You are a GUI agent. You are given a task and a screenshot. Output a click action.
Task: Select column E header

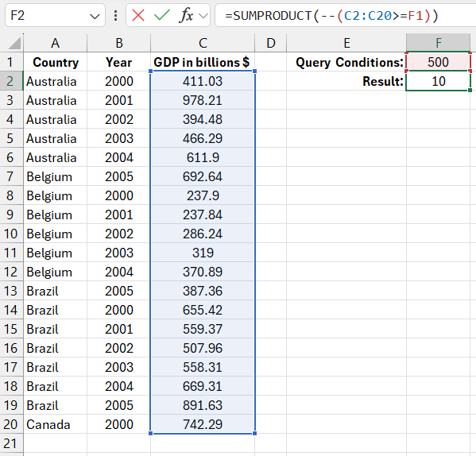pyautogui.click(x=346, y=43)
